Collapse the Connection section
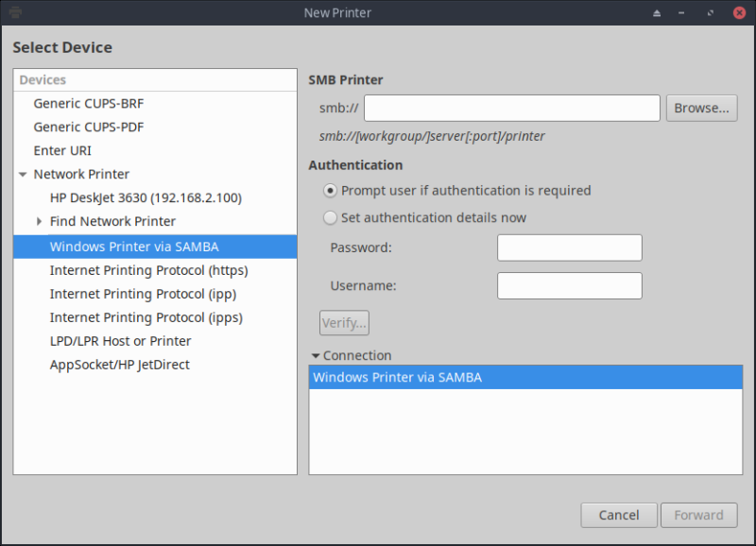Image resolution: width=756 pixels, height=546 pixels. point(315,356)
